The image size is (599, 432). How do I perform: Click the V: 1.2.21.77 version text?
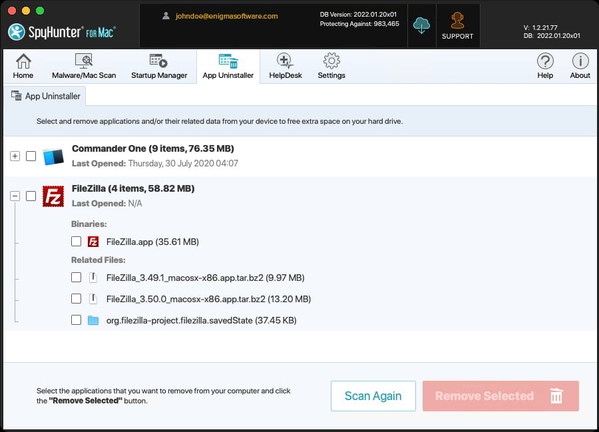coord(540,28)
